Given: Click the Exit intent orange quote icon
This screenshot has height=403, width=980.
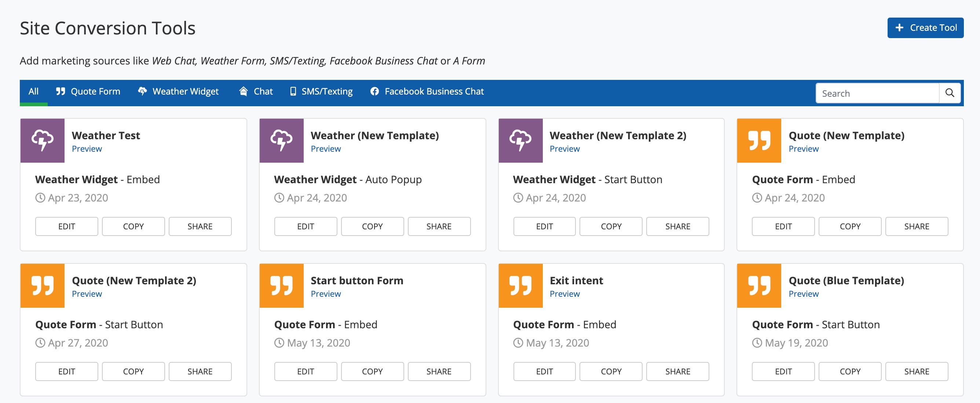Looking at the screenshot, I should click(x=520, y=285).
